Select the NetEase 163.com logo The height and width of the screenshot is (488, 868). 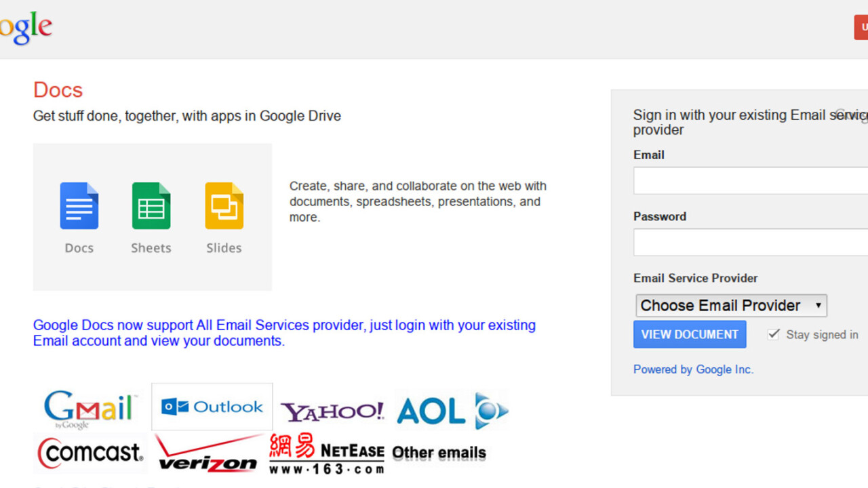point(326,453)
